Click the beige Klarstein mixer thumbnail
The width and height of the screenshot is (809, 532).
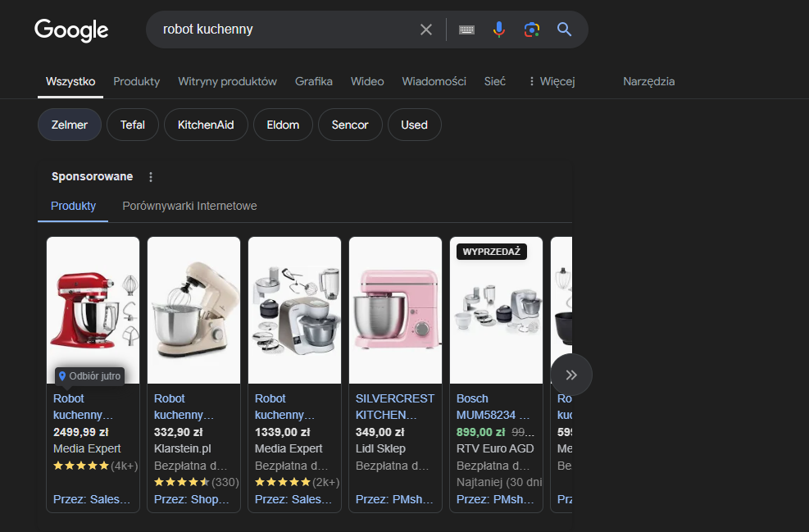pyautogui.click(x=194, y=310)
